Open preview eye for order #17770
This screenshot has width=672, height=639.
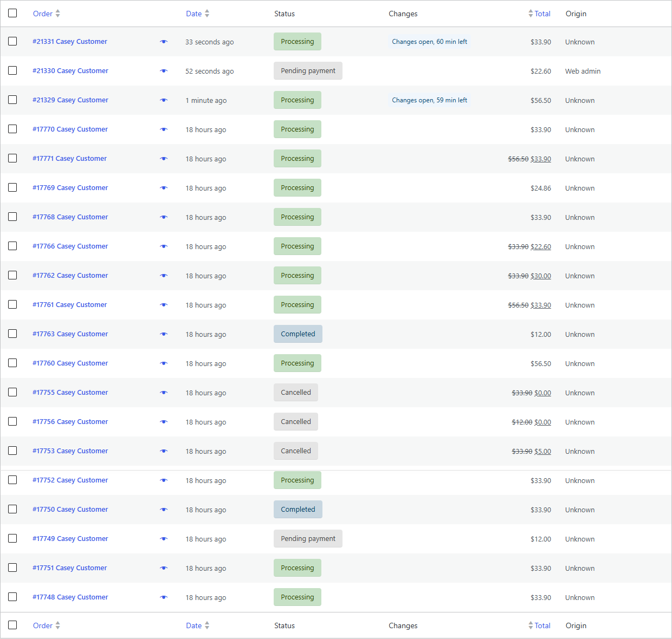coord(164,129)
